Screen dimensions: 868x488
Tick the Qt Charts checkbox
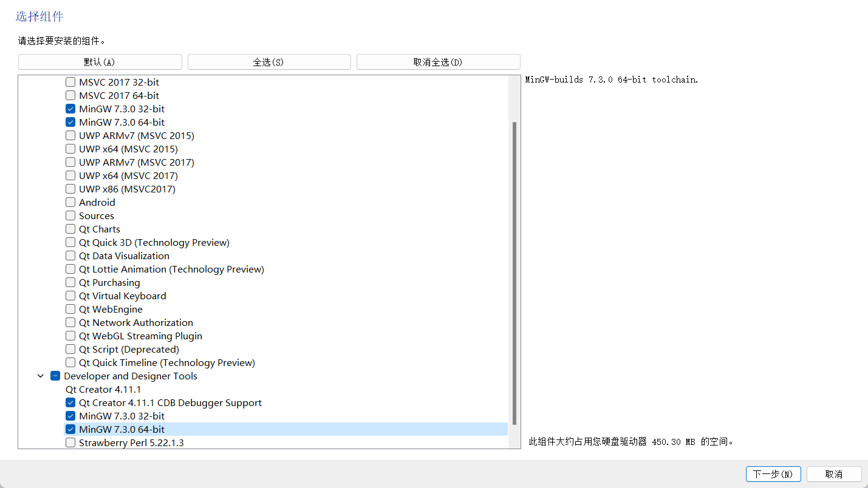[70, 229]
